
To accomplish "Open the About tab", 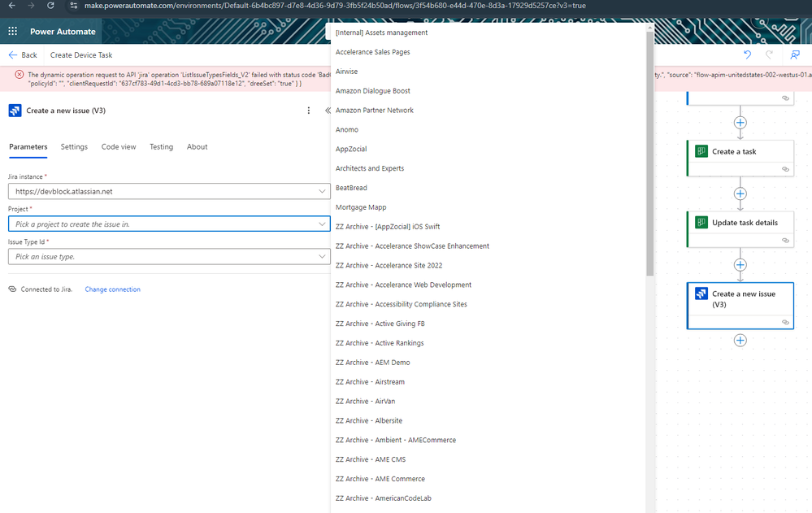I will pos(197,146).
